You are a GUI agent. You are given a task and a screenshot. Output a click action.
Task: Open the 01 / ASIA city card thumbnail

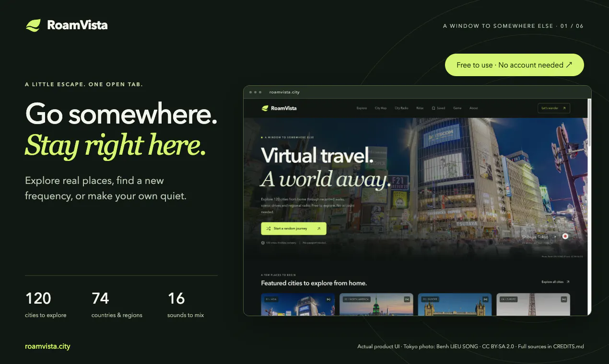298,305
